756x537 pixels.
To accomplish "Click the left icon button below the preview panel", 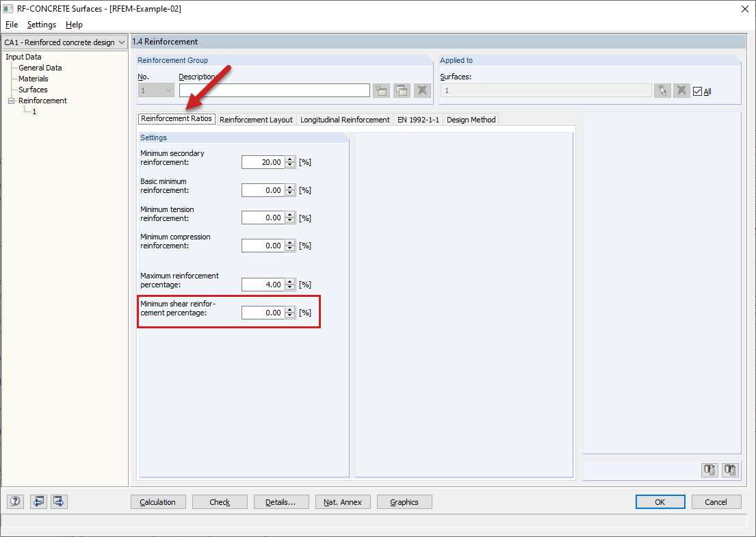I will click(x=709, y=470).
